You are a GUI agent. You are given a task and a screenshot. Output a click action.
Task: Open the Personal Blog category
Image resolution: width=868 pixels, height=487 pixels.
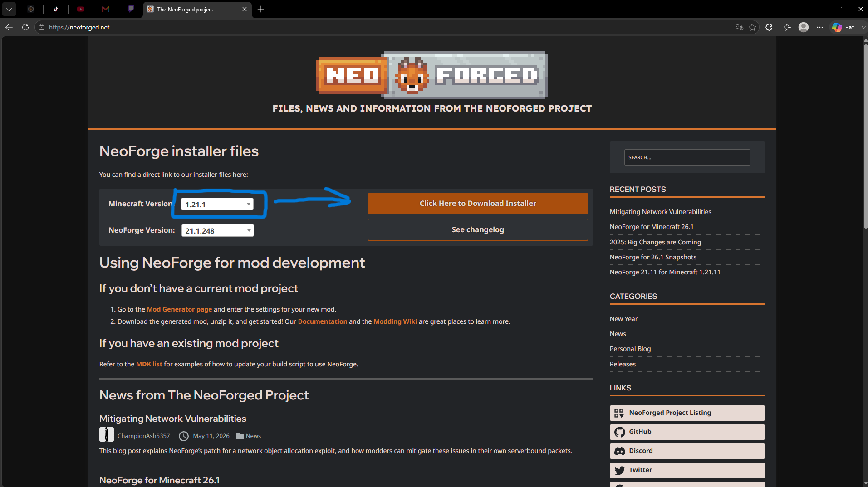coord(630,349)
